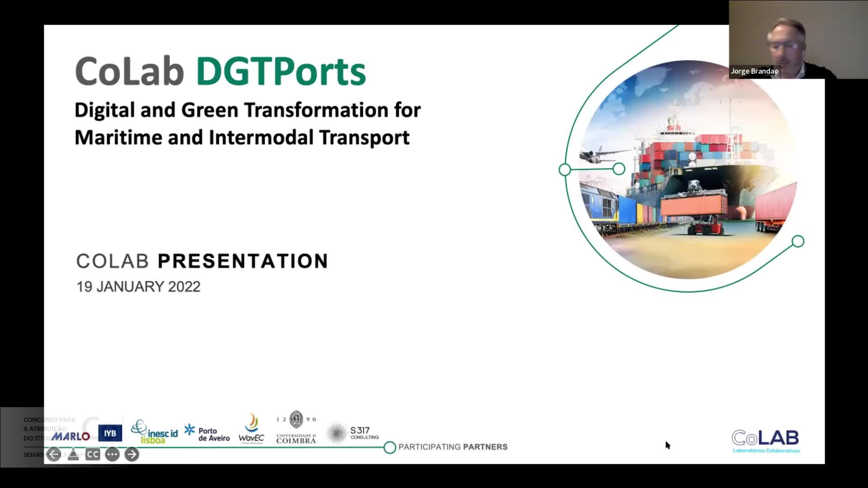Click the S317 Consulting logo

pyautogui.click(x=353, y=433)
